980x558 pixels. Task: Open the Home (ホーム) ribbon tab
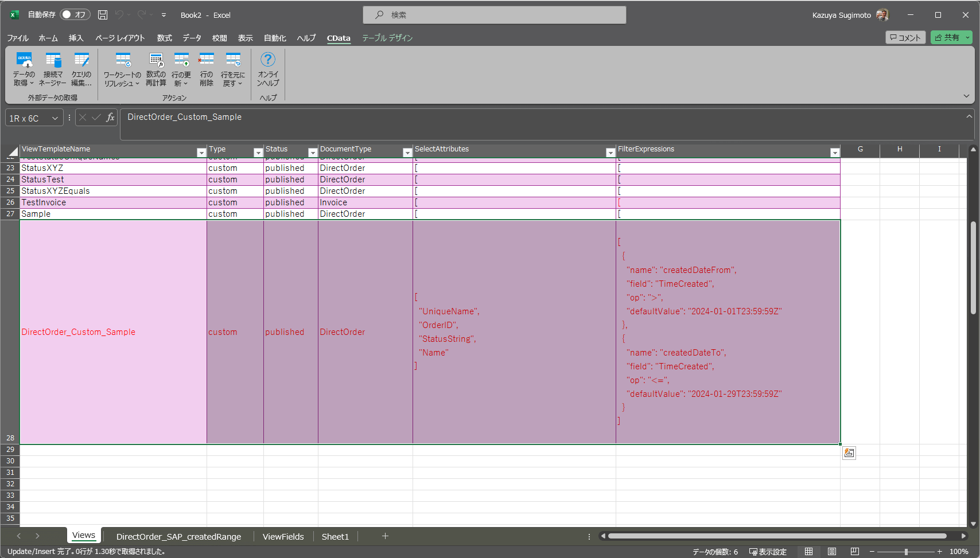(48, 38)
